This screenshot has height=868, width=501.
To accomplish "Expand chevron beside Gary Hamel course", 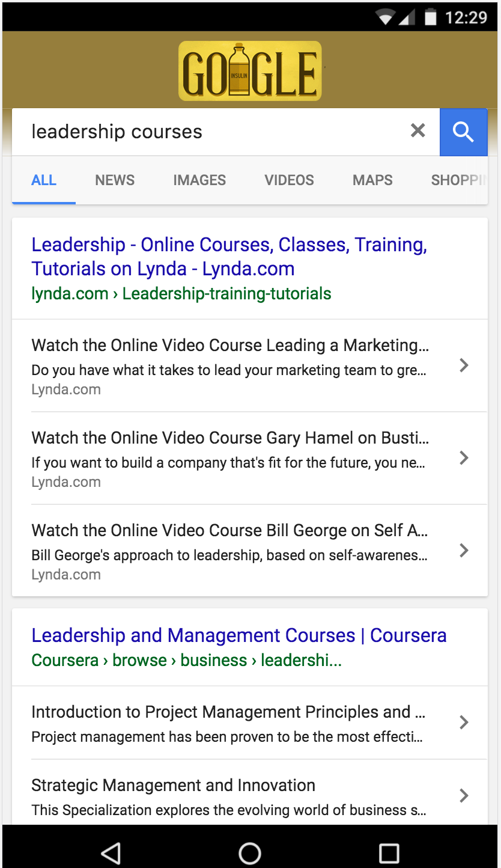I will (x=463, y=458).
